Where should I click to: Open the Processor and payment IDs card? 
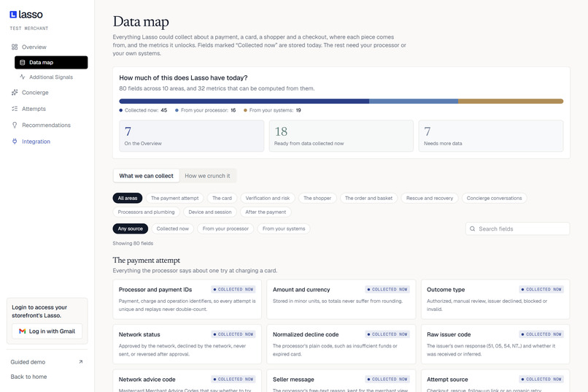pos(187,299)
